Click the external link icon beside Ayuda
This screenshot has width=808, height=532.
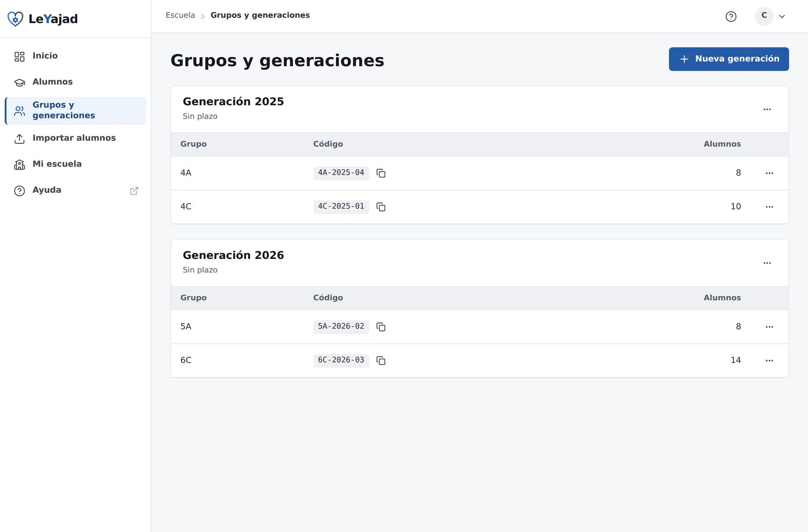point(134,191)
